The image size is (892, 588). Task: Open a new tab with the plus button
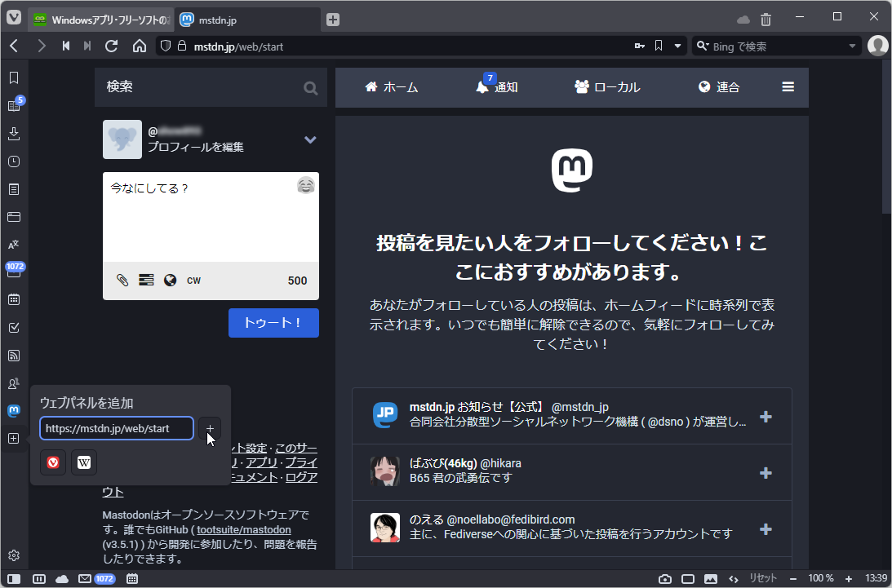(333, 20)
